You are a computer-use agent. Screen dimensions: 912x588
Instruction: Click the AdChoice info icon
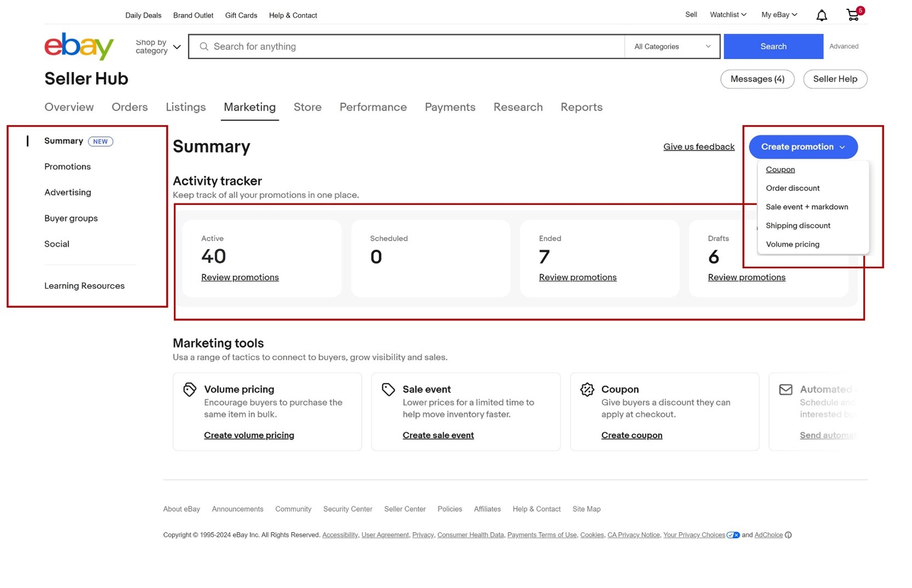(788, 535)
